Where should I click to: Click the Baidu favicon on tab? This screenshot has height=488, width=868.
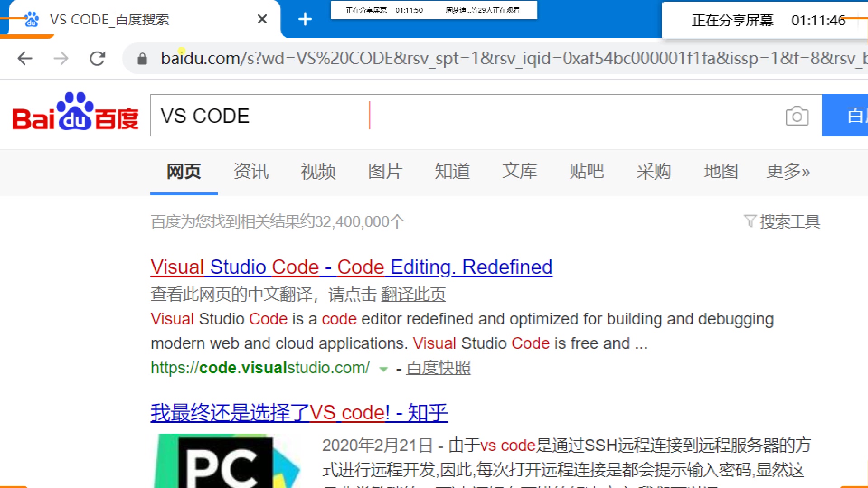32,19
